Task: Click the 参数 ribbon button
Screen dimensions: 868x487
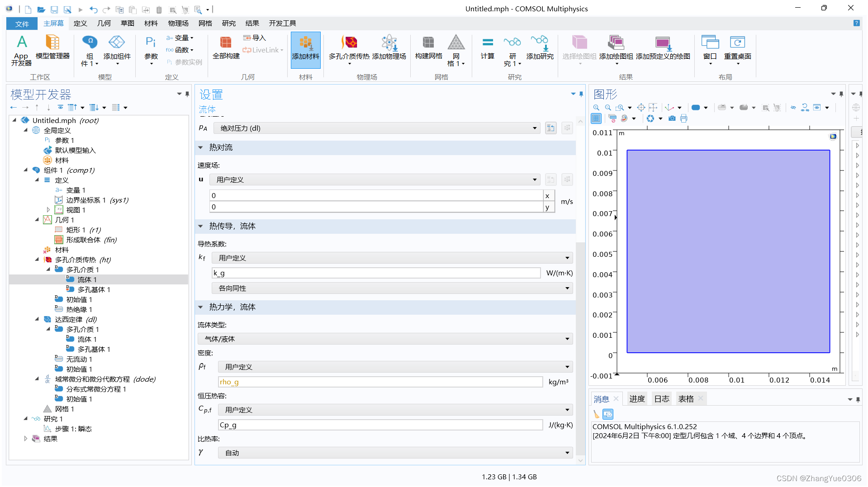Action: coord(151,50)
